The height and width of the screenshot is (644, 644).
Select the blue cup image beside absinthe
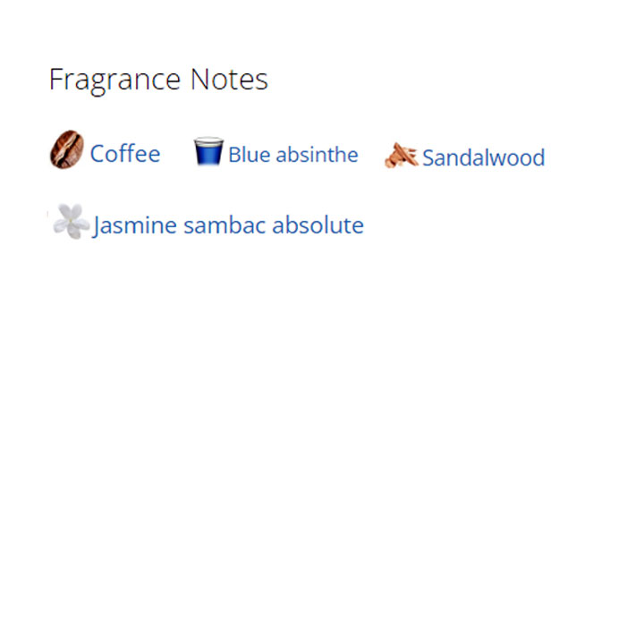(208, 152)
